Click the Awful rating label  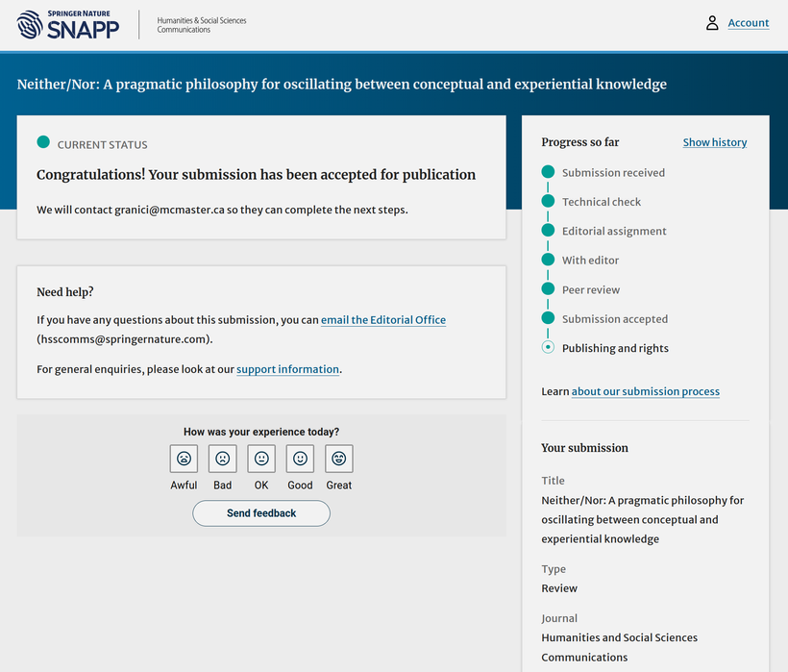pos(184,485)
